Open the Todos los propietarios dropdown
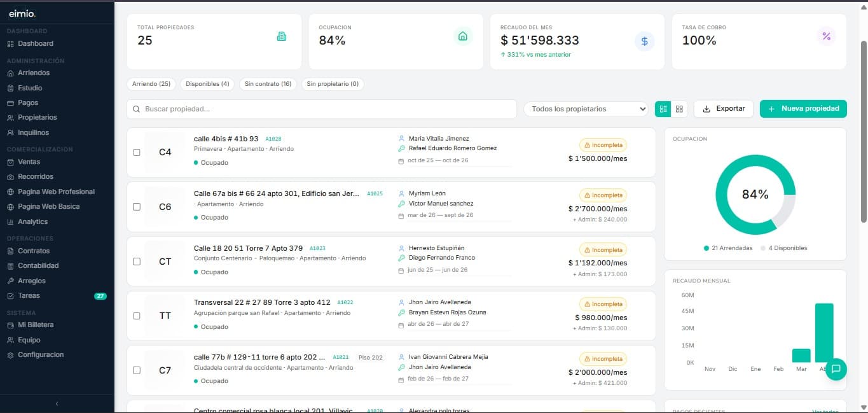 (x=585, y=108)
